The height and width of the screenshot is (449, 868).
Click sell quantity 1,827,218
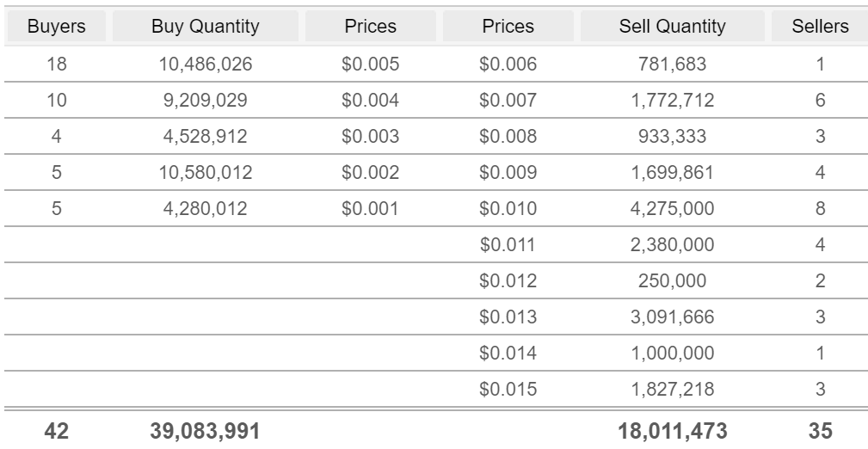(672, 389)
